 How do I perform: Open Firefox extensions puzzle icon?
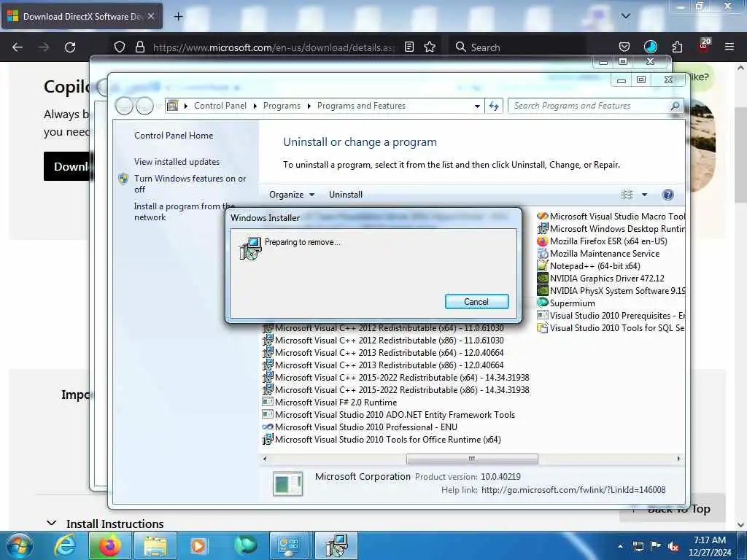[x=677, y=47]
